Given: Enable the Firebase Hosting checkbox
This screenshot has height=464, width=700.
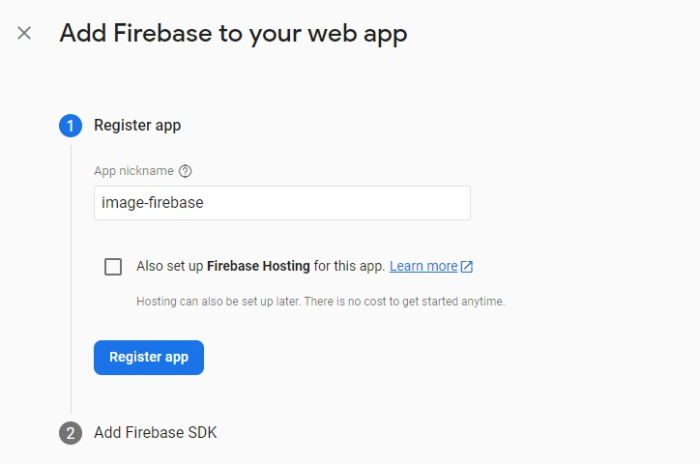Looking at the screenshot, I should pyautogui.click(x=113, y=267).
